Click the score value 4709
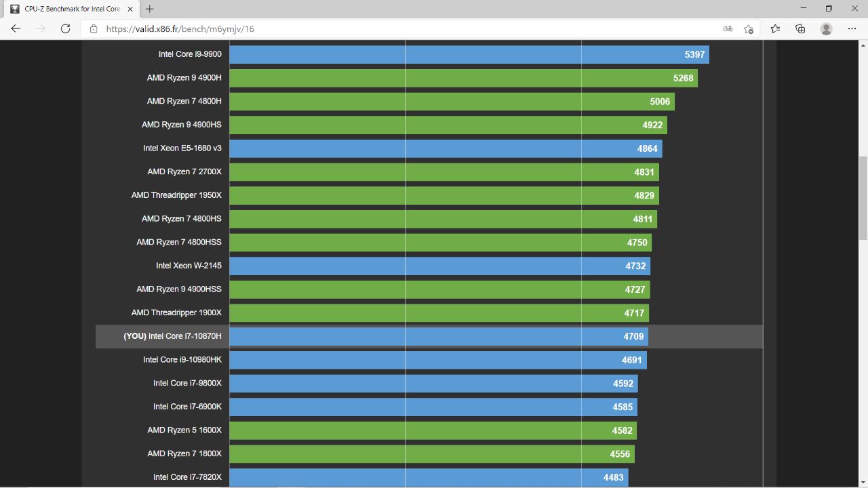 [633, 336]
